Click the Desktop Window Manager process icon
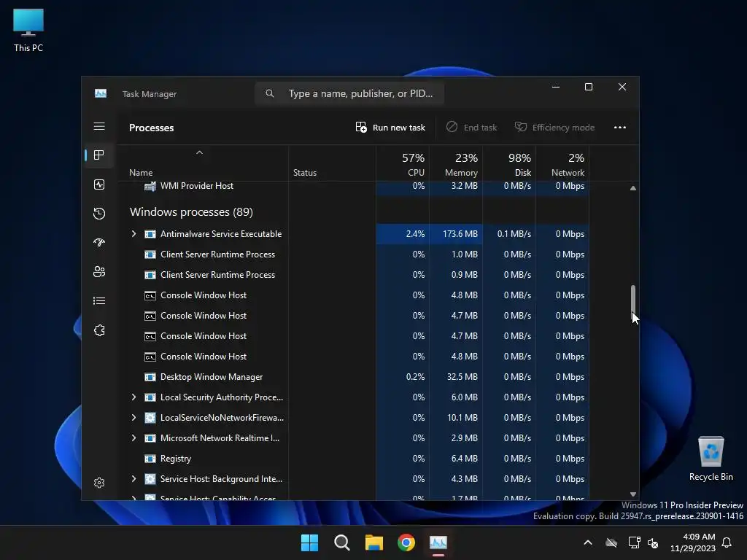This screenshot has width=747, height=560. (150, 377)
